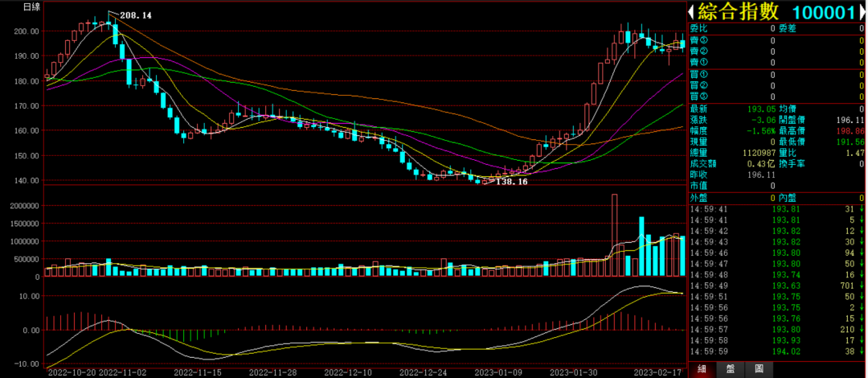Click the right arrow after code 100001

tap(861, 12)
